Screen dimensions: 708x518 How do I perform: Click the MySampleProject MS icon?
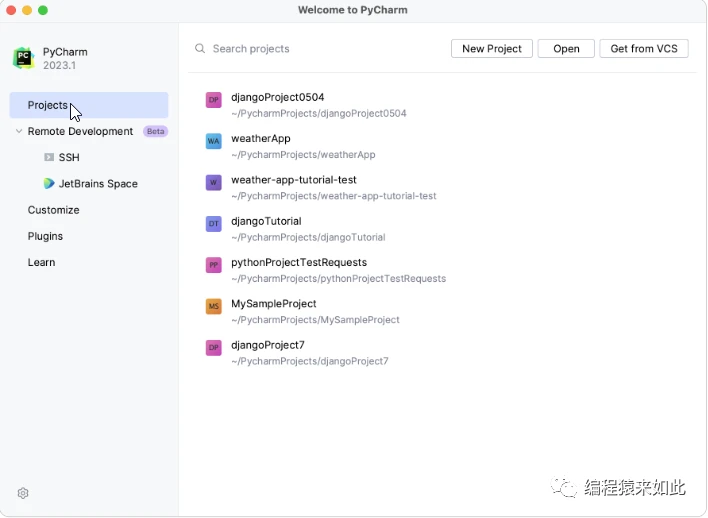coord(213,306)
